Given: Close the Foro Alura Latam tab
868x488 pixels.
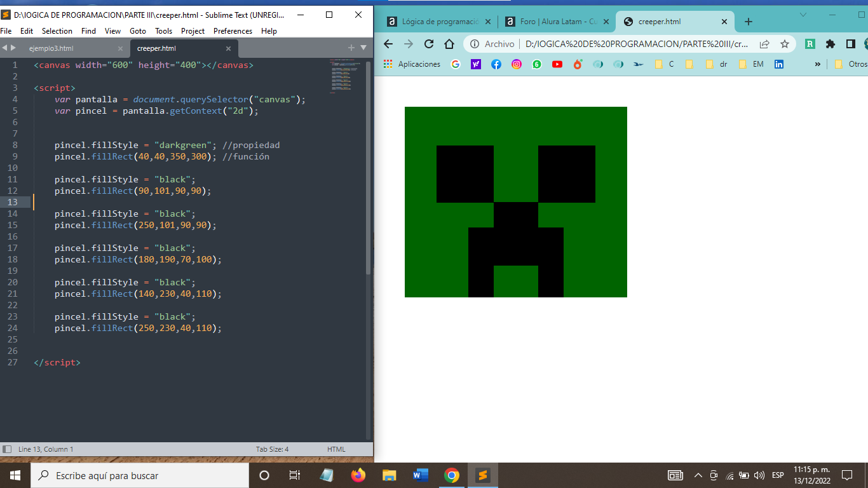Looking at the screenshot, I should coord(606,22).
